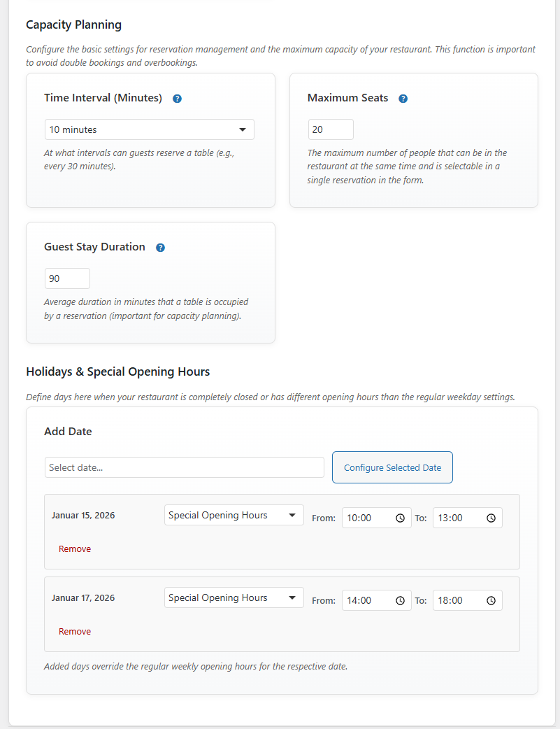The width and height of the screenshot is (560, 729).
Task: Click the help icon beside Time Interval
Action: [177, 99]
